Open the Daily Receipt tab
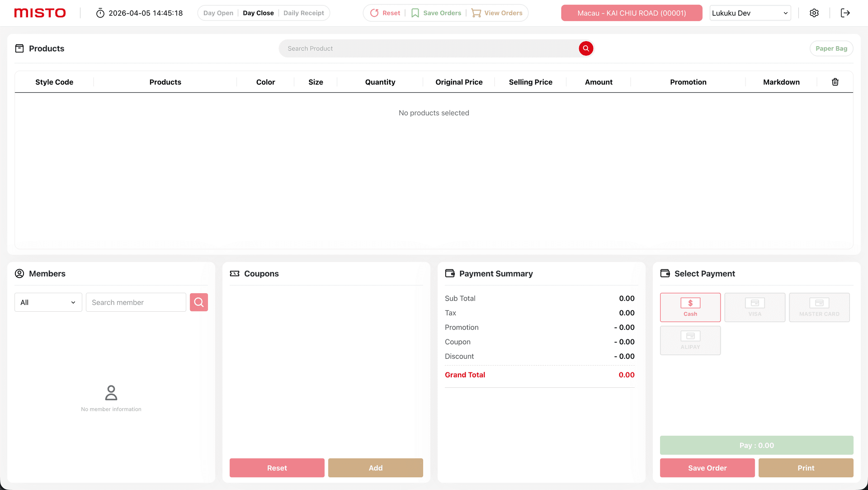868x490 pixels. [x=303, y=13]
